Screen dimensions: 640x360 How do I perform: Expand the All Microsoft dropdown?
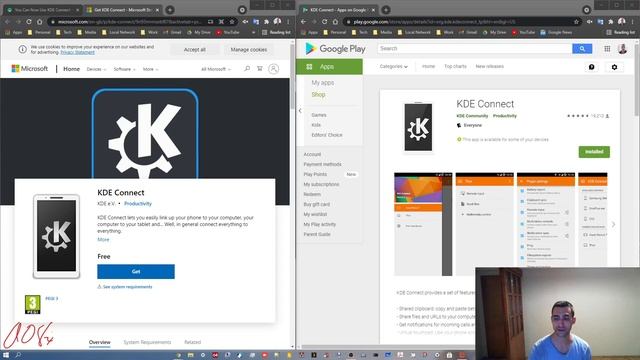click(216, 69)
